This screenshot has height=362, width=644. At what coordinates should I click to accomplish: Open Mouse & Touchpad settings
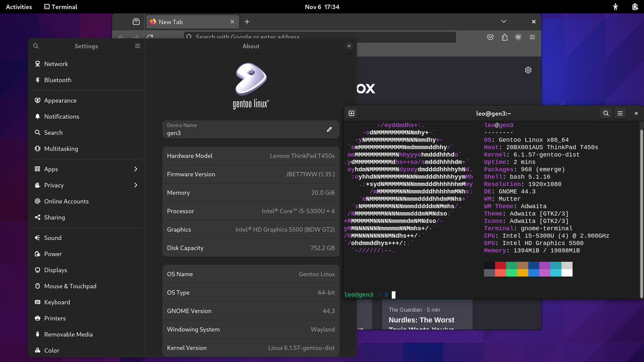point(86,286)
